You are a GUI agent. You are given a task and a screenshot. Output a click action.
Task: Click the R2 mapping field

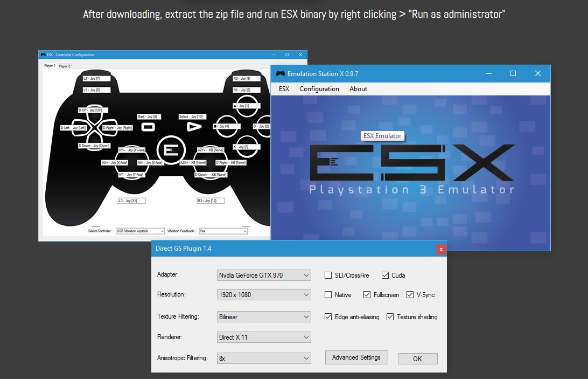247,79
